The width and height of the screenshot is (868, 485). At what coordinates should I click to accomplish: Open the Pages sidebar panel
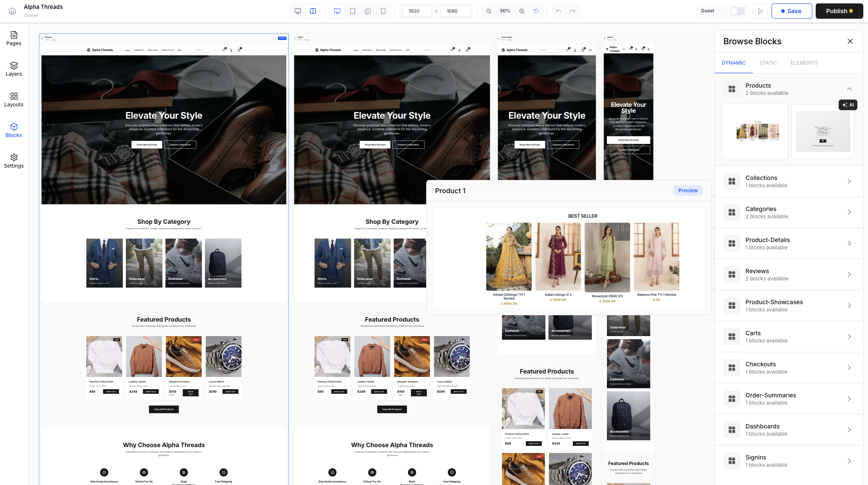click(14, 38)
